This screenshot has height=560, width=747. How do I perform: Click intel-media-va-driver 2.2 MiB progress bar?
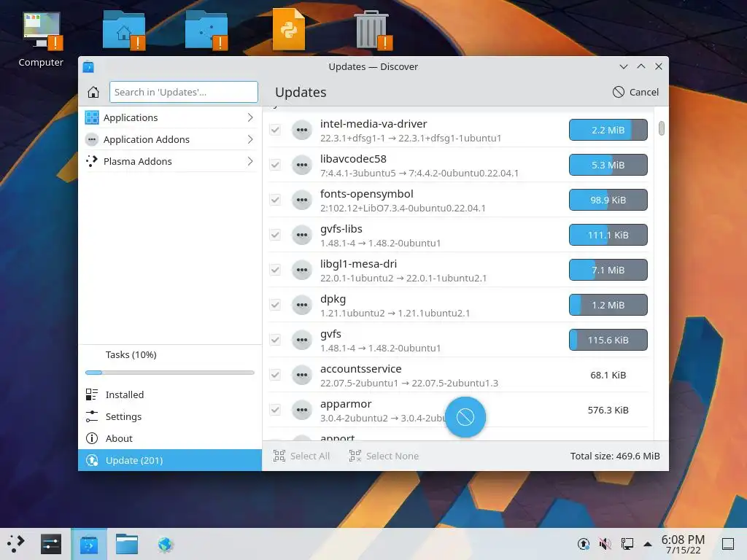[608, 130]
